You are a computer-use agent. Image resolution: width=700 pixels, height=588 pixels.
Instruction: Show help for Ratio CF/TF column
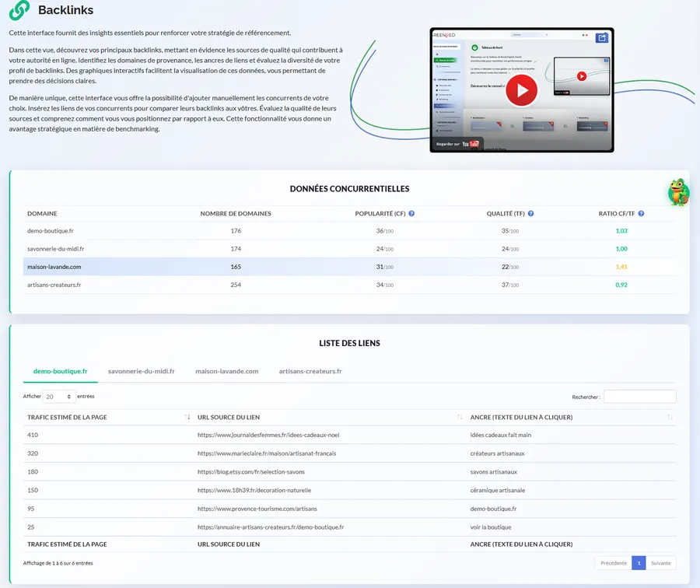[641, 213]
